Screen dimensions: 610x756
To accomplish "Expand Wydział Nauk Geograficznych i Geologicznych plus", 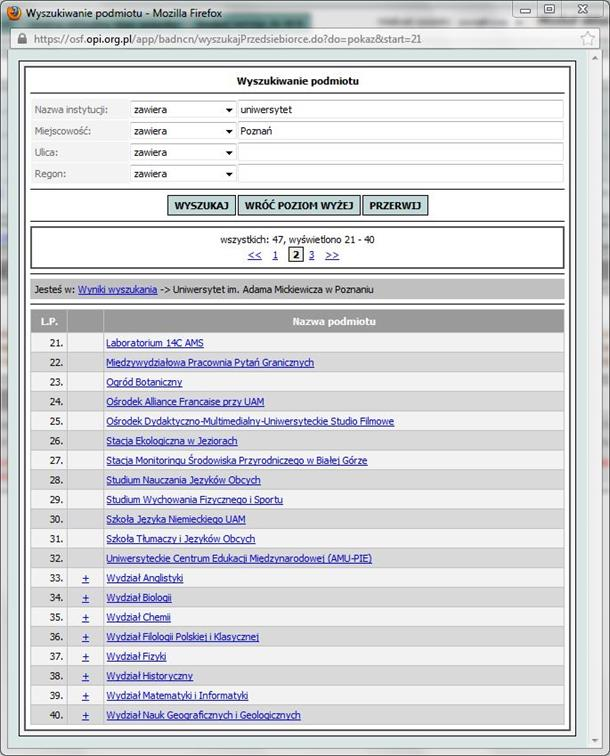I will pos(85,716).
